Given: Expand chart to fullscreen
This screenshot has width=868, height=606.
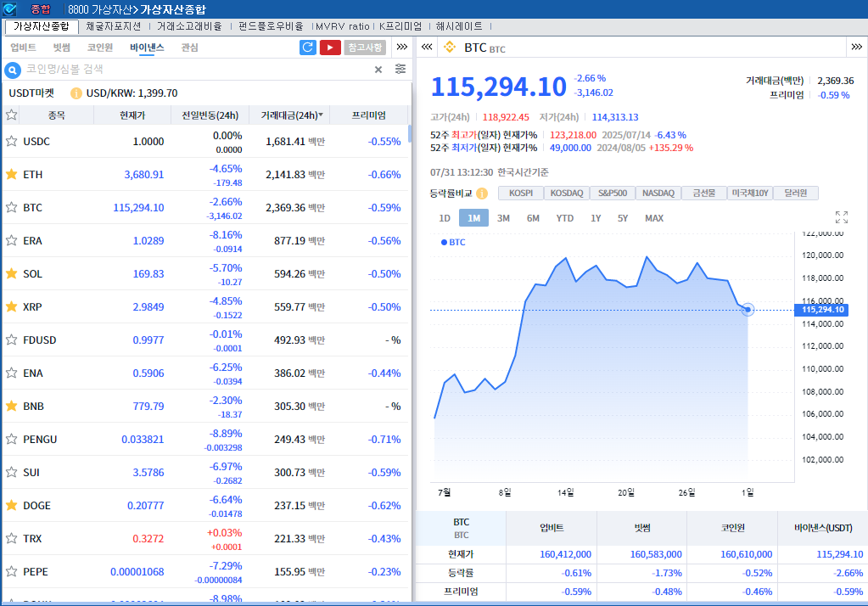Looking at the screenshot, I should coord(841,217).
